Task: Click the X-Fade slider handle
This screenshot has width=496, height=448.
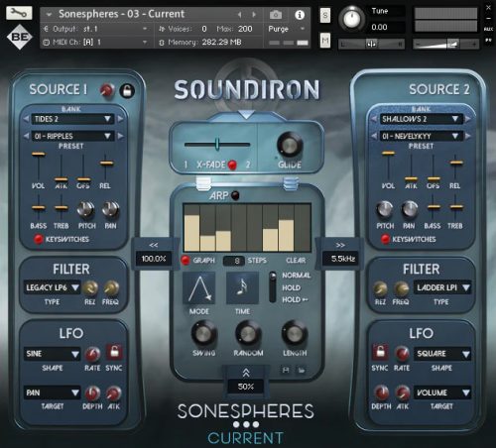Action: pos(217,144)
